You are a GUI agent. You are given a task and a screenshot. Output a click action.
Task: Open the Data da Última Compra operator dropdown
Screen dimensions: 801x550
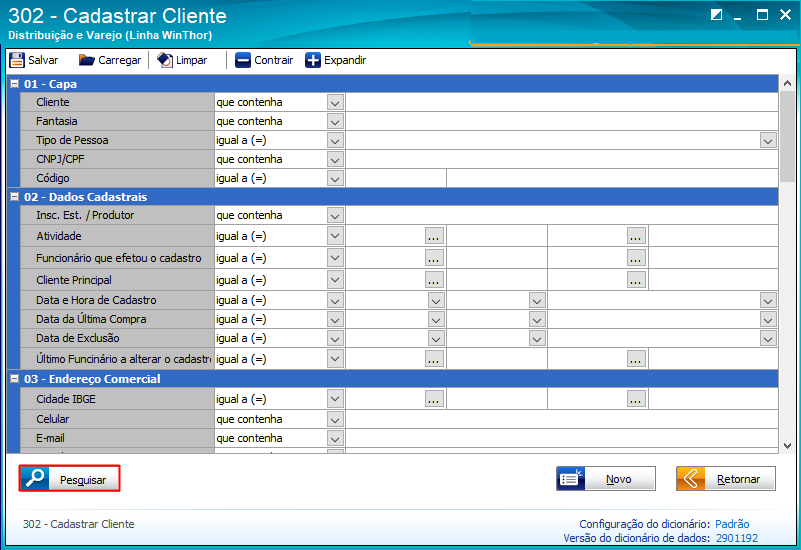(335, 319)
